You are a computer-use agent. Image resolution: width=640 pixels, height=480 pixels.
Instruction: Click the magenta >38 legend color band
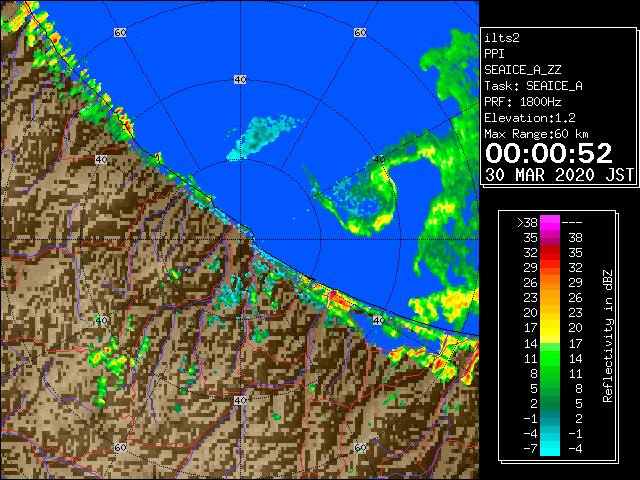coord(550,222)
